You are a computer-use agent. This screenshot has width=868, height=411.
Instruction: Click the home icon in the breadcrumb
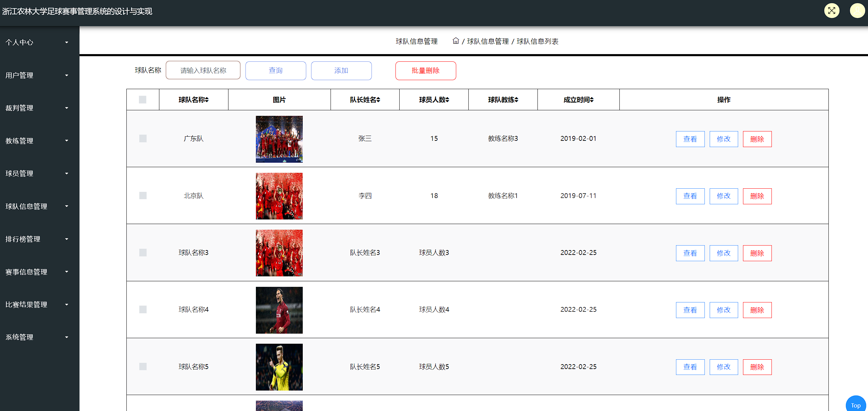tap(456, 41)
